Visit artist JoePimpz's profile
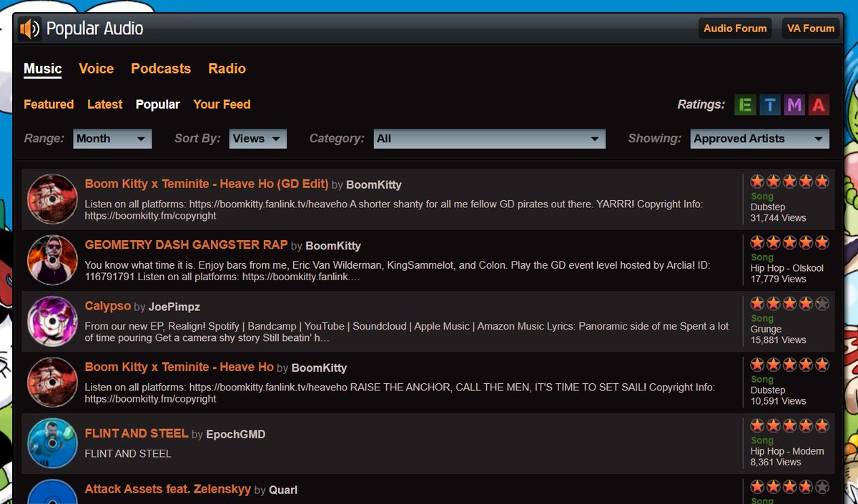 pyautogui.click(x=174, y=307)
